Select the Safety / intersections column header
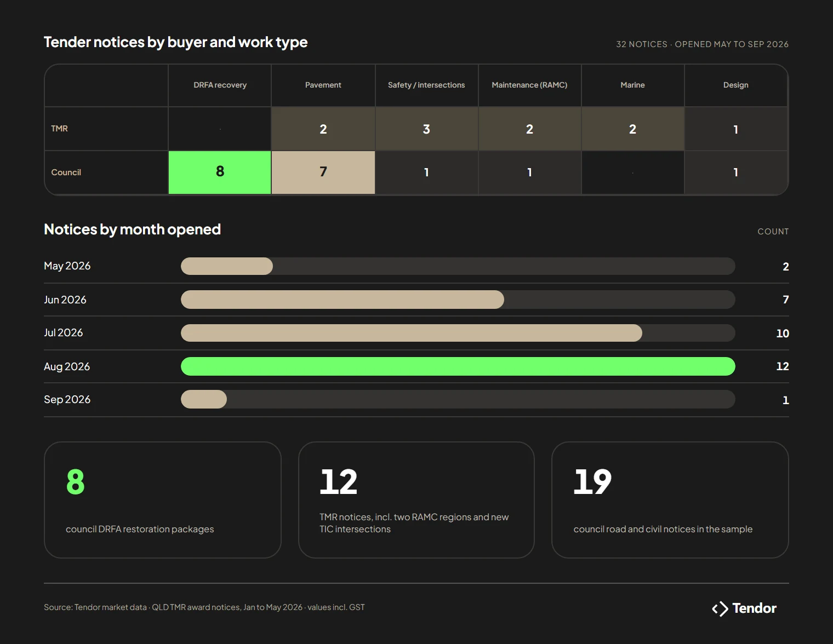This screenshot has height=644, width=833. pyautogui.click(x=426, y=85)
